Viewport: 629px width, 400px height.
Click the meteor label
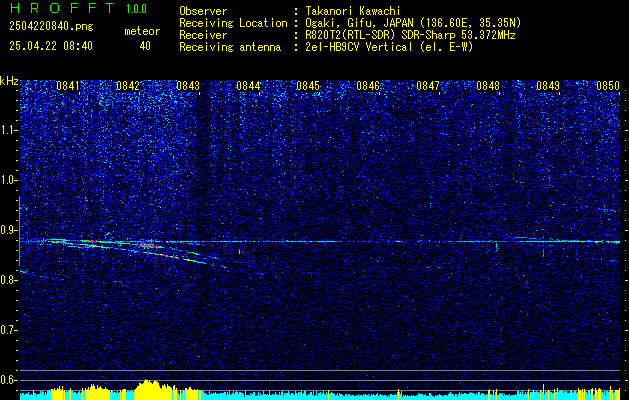click(142, 32)
